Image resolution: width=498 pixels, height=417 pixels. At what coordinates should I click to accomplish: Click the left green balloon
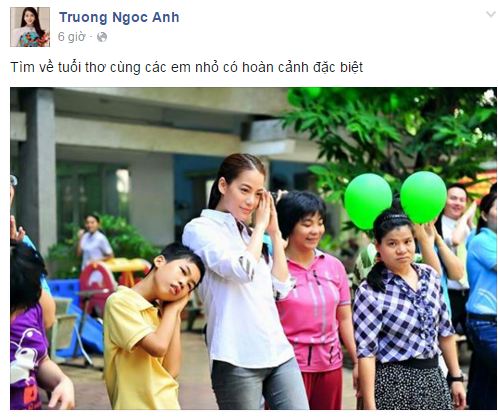pyautogui.click(x=368, y=201)
